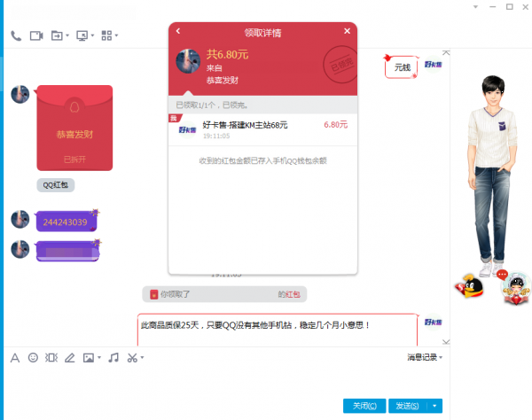Click 好卡售 avatar beside bottom message

click(x=434, y=322)
